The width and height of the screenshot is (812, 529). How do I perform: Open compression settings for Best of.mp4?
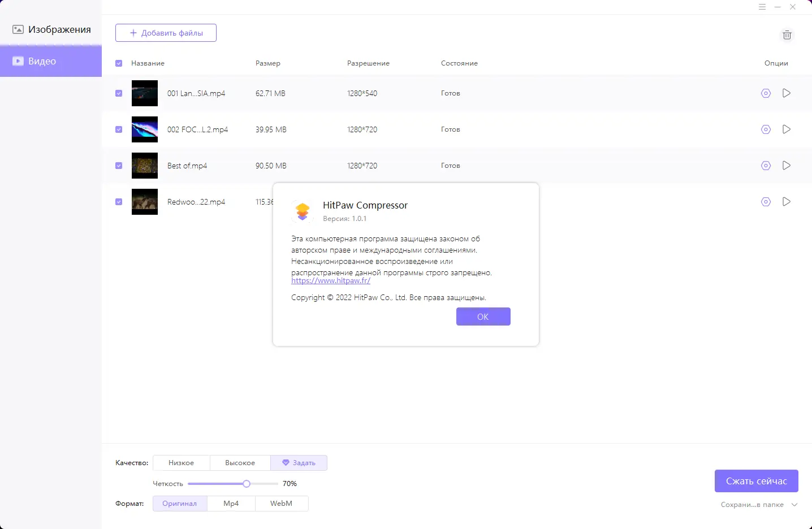point(766,166)
